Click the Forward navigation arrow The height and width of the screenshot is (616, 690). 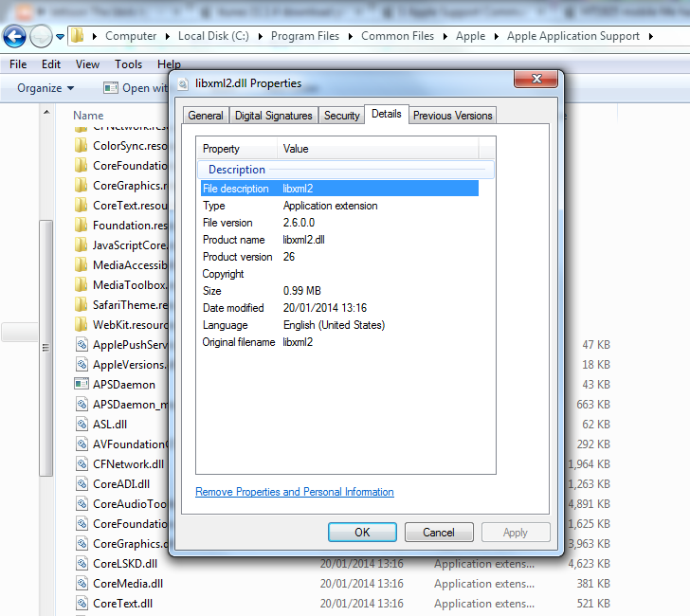pos(41,36)
